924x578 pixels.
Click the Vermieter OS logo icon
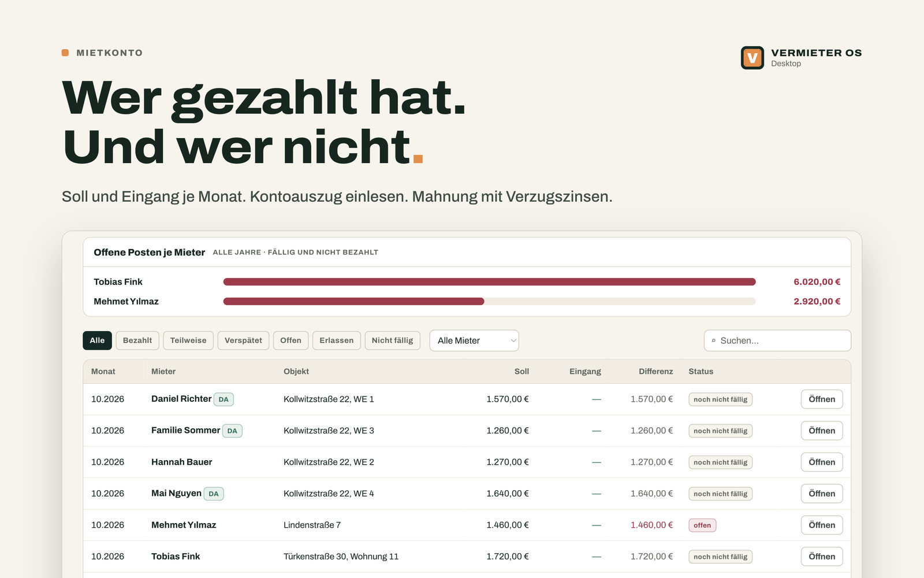coord(752,58)
